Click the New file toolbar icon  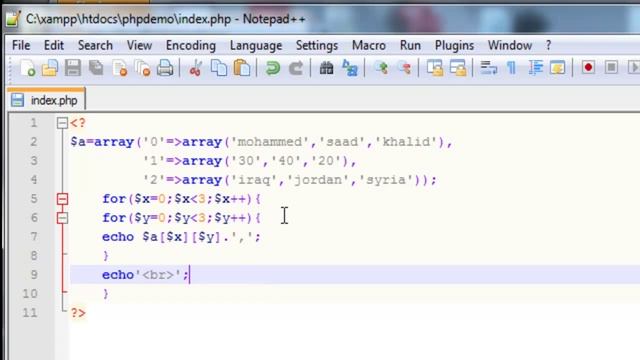tap(27, 68)
